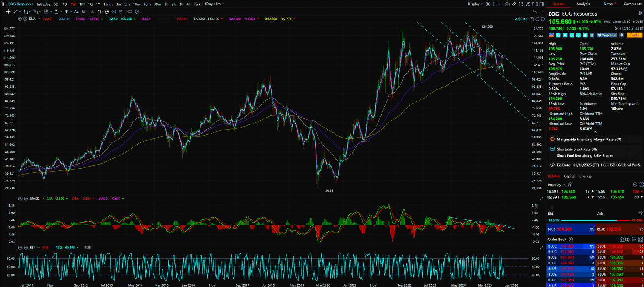Select the 1M timeframe

tap(82, 4)
